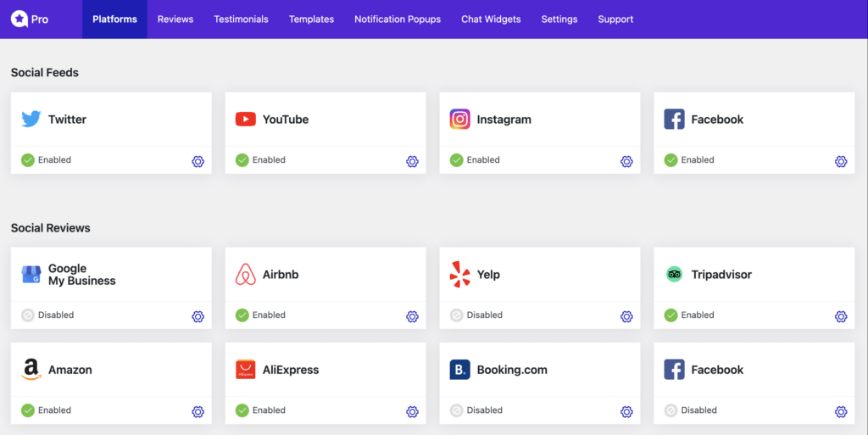Screen dimensions: 868x435
Task: Open Airbnb settings gear icon
Action: tap(412, 316)
